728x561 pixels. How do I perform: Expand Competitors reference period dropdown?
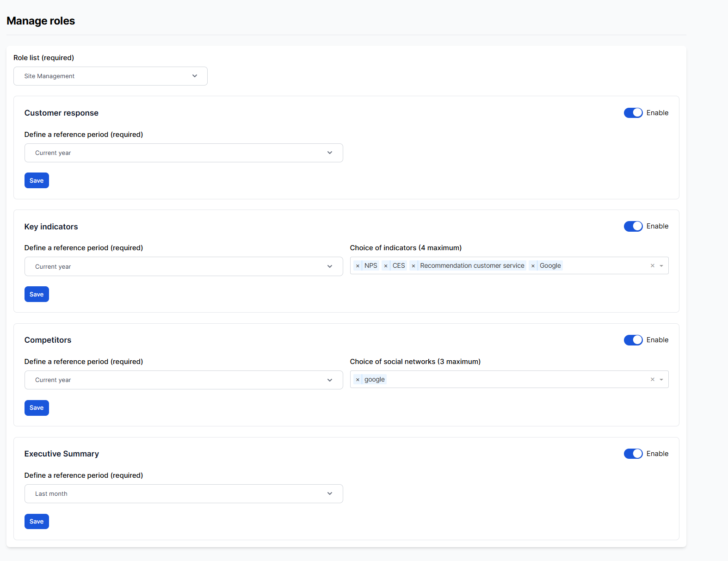[183, 380]
